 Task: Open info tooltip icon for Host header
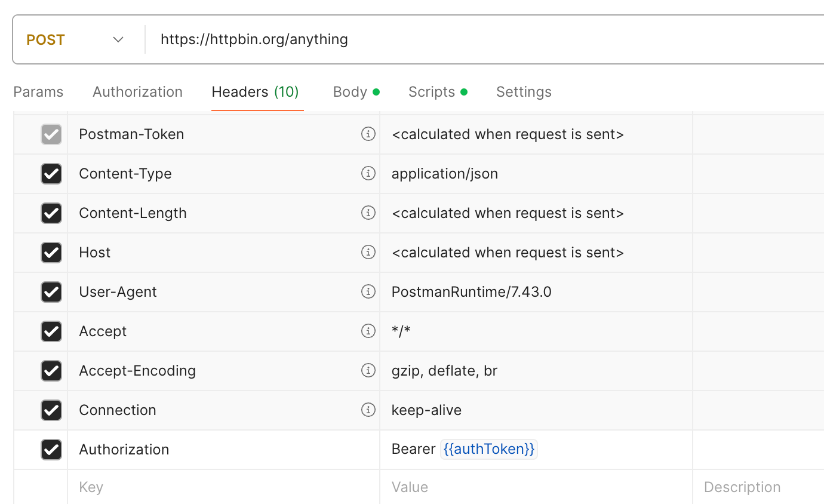[x=368, y=252]
